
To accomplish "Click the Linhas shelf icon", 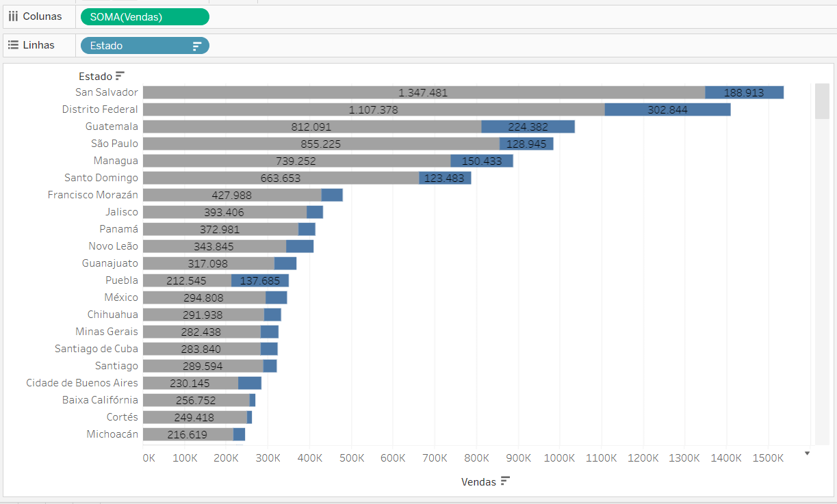I will 13,45.
